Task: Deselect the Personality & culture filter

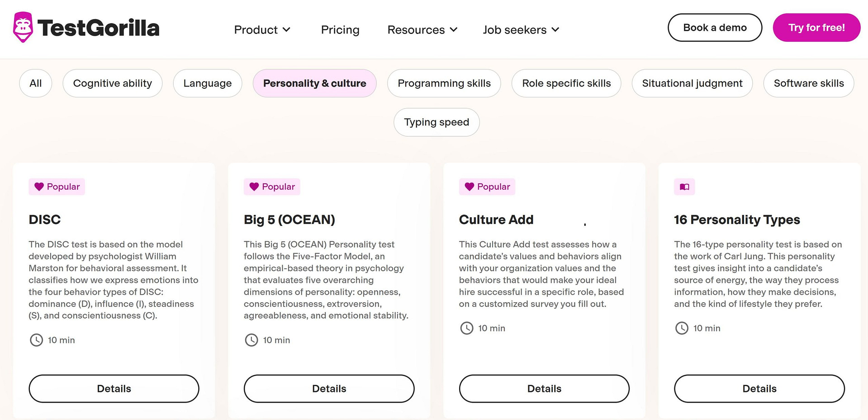Action: [314, 83]
